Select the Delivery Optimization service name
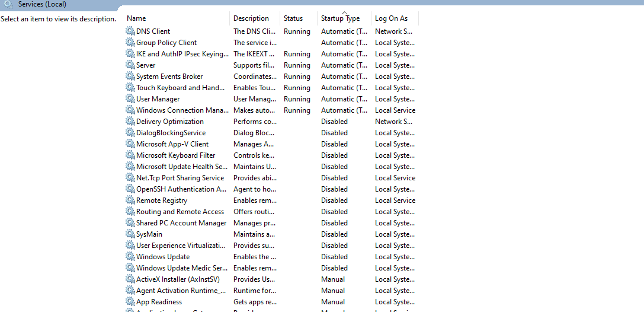 click(169, 121)
